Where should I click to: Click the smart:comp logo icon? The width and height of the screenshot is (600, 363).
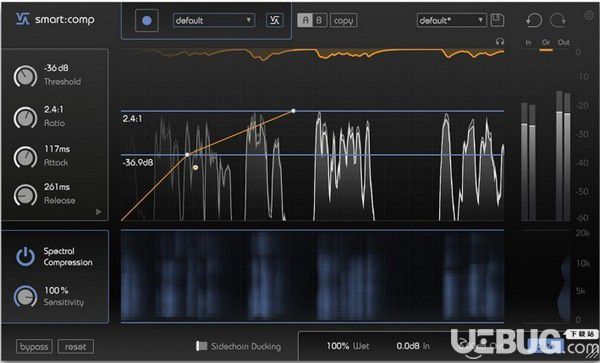[23, 19]
